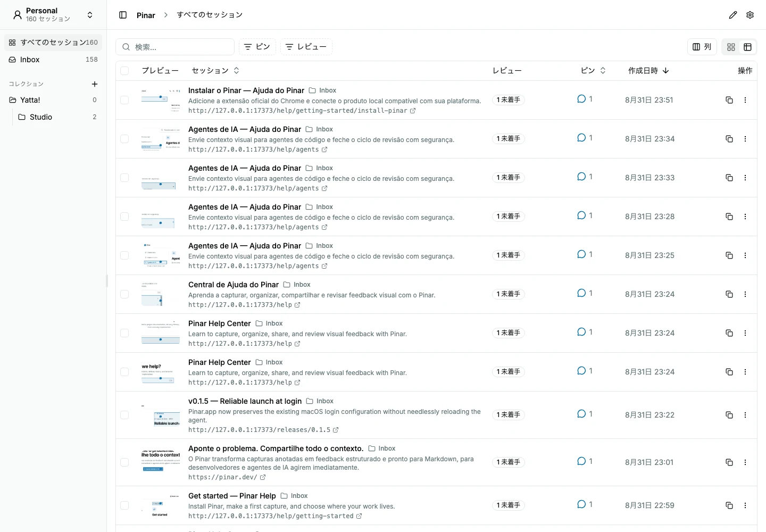Click 1未着手 badge on Instalar o Pinar
This screenshot has height=532, width=766.
[x=509, y=100]
